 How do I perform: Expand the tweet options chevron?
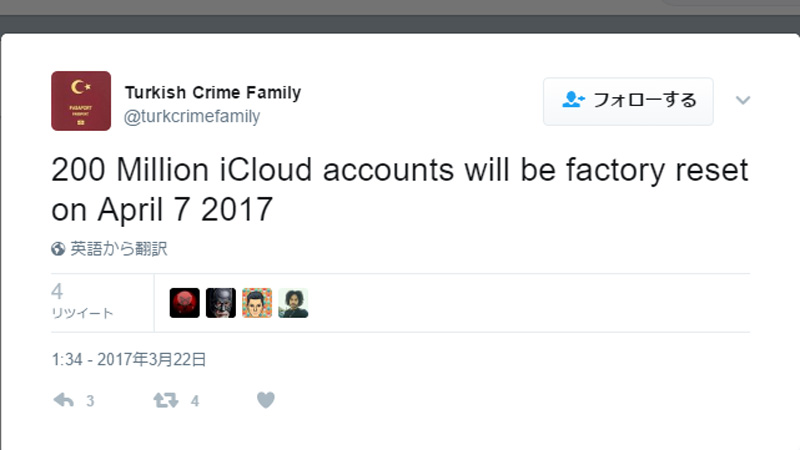(x=743, y=100)
